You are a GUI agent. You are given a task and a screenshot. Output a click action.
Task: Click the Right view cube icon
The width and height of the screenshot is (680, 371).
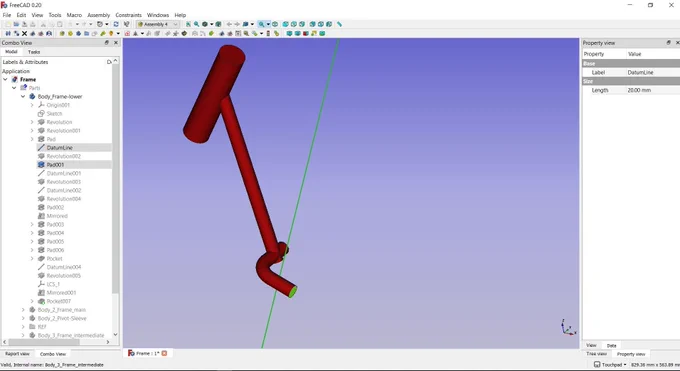302,24
